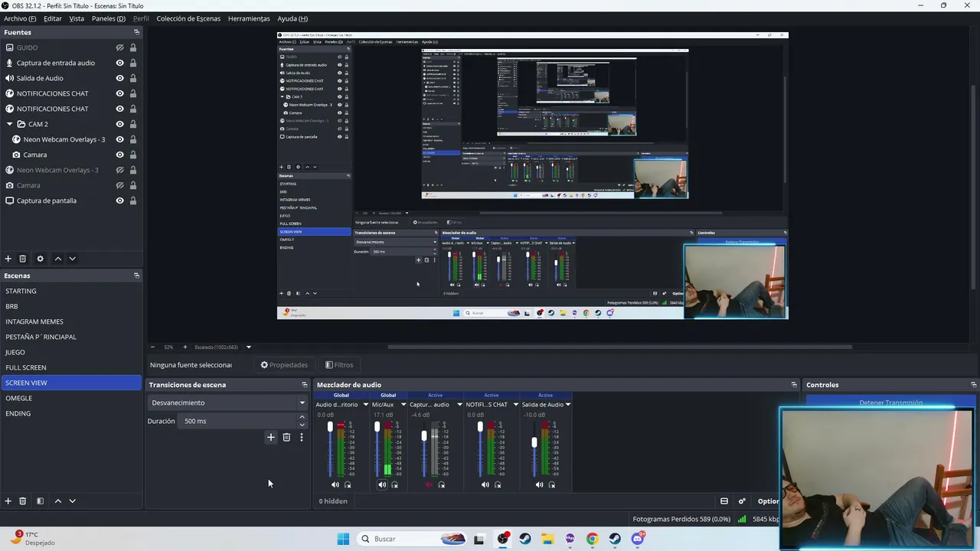Viewport: 980px width, 551px height.
Task: Toggle lock on Captura de pantalla
Action: 133,201
